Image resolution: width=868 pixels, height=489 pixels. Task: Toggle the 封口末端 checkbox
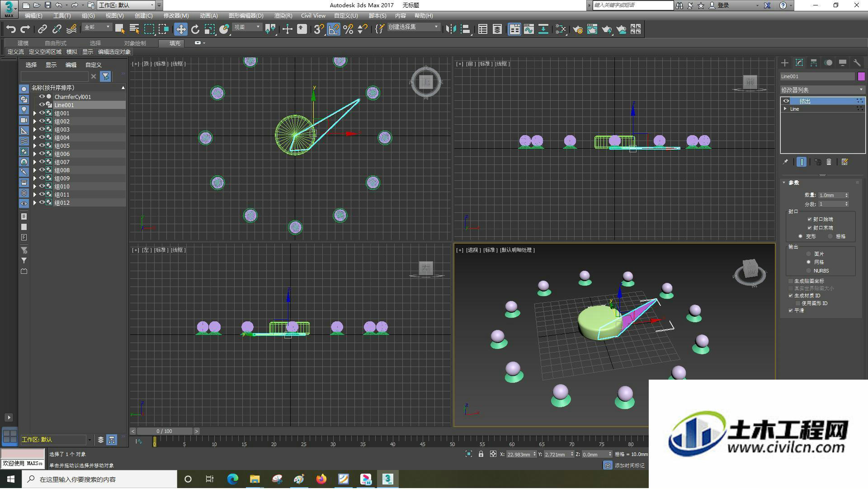click(x=809, y=228)
